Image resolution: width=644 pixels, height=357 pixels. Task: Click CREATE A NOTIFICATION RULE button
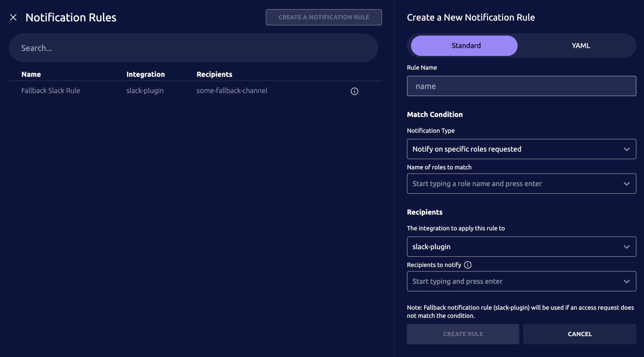[x=324, y=17]
